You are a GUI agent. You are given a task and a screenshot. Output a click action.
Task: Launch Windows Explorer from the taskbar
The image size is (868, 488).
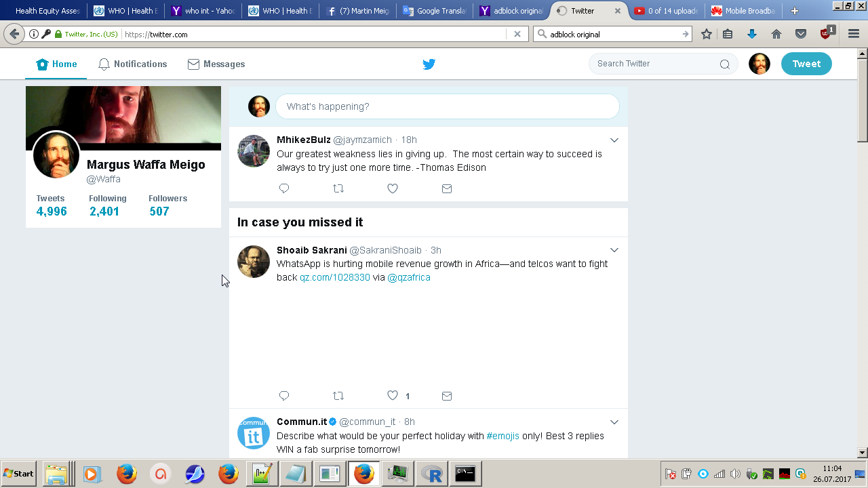[x=58, y=474]
